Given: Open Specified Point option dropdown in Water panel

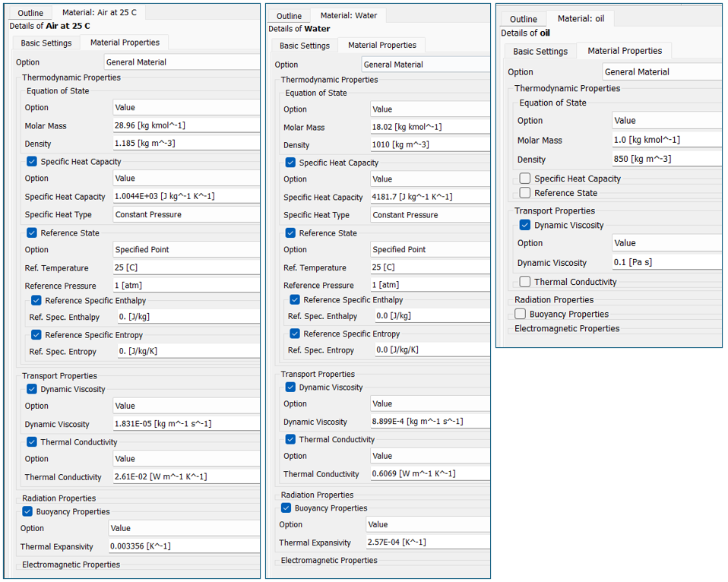Looking at the screenshot, I should click(429, 250).
